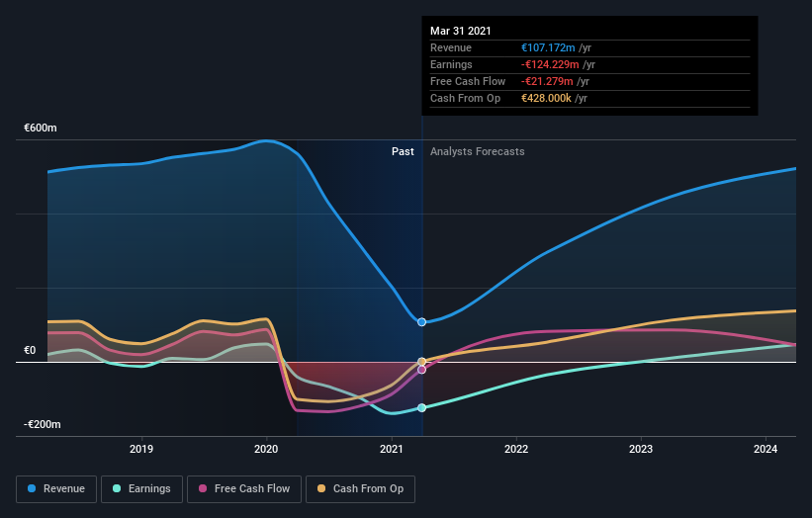Image resolution: width=812 pixels, height=518 pixels.
Task: Click the Analysts Forecasts label
Action: (x=477, y=151)
